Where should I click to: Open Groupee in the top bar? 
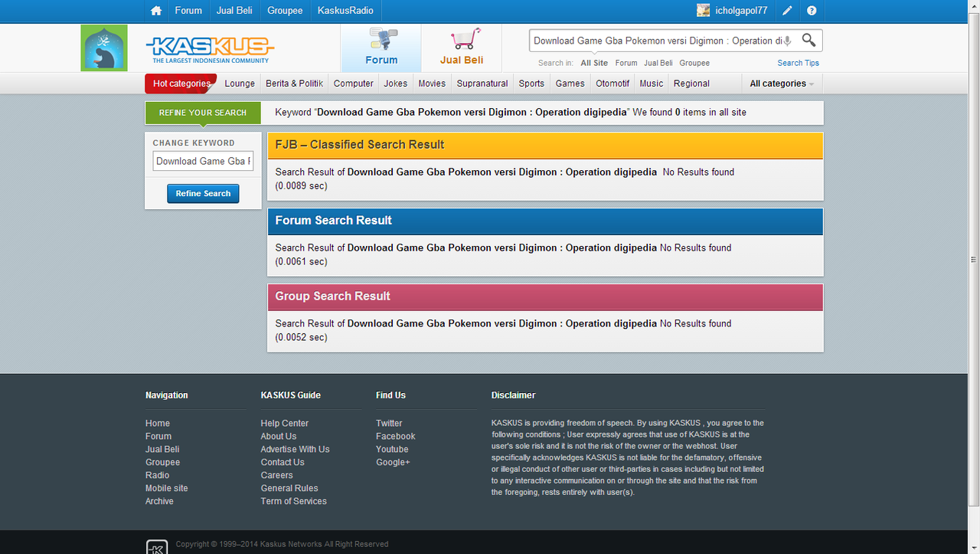(285, 11)
